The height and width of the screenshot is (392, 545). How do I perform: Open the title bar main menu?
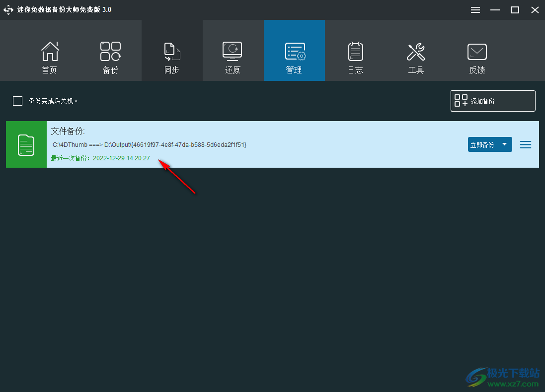pyautogui.click(x=475, y=10)
